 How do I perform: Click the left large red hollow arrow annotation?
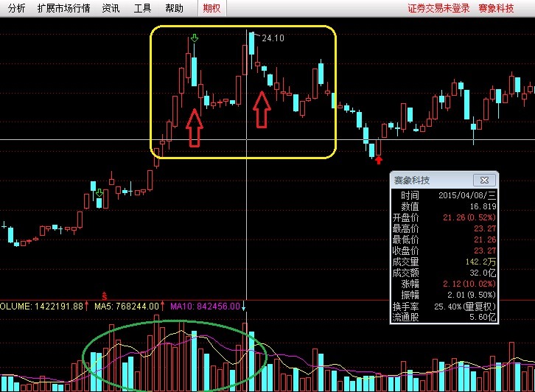click(194, 128)
